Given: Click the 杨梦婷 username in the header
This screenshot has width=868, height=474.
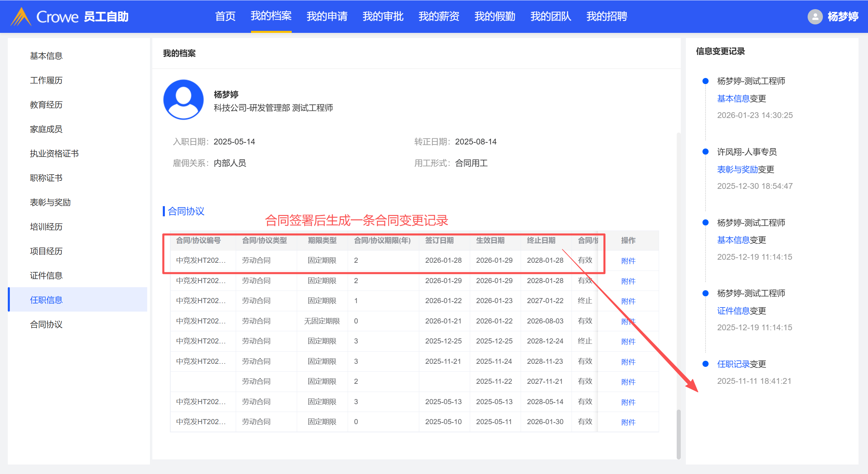Looking at the screenshot, I should click(x=843, y=16).
